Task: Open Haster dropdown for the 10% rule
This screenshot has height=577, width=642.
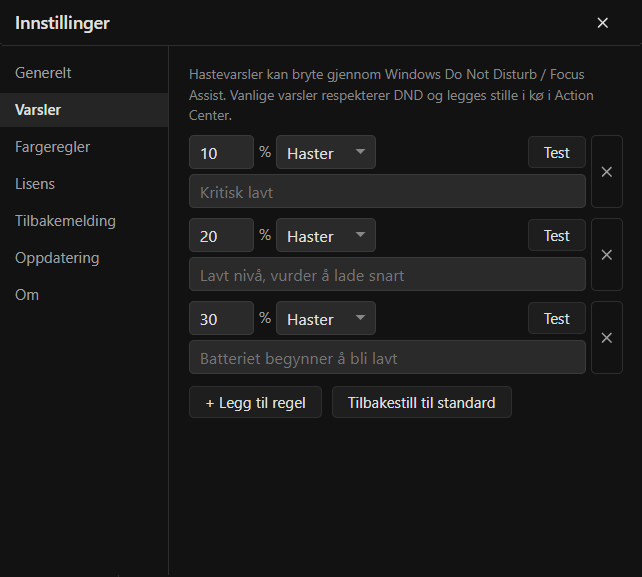Action: click(326, 152)
